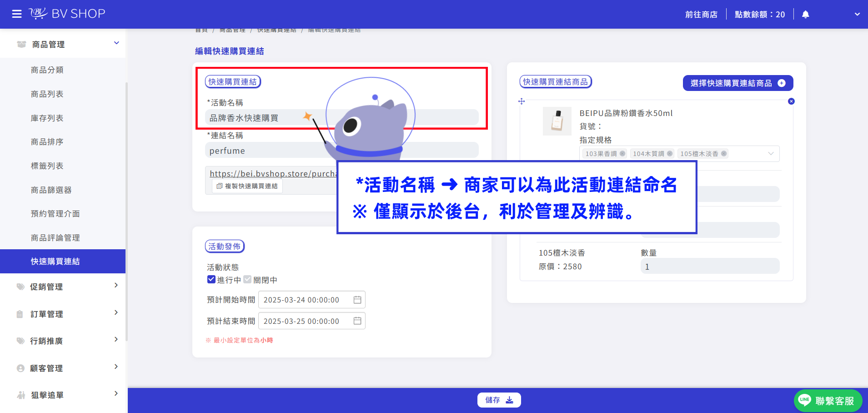Open calendar icon for 預計開始時間
The height and width of the screenshot is (413, 868).
click(x=357, y=300)
